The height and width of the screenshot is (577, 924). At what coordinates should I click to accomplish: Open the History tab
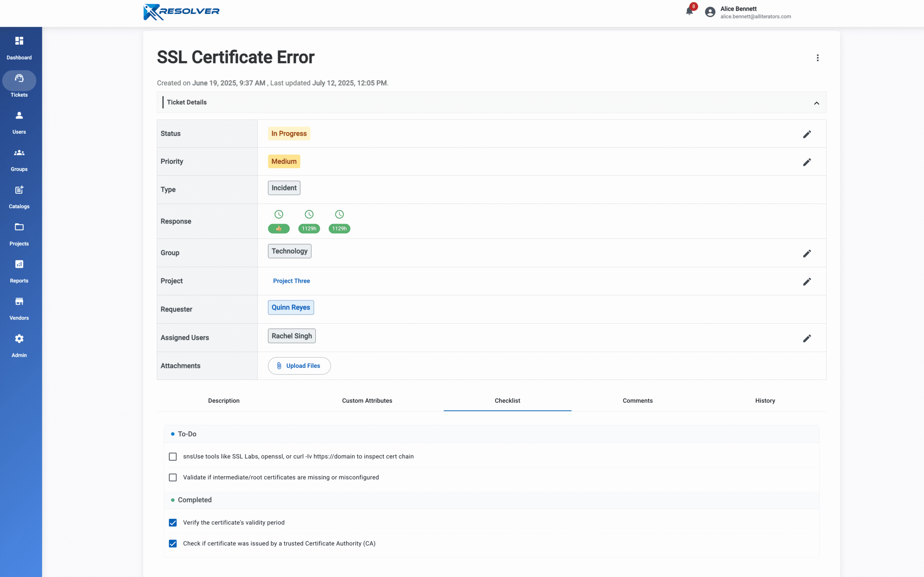point(765,401)
